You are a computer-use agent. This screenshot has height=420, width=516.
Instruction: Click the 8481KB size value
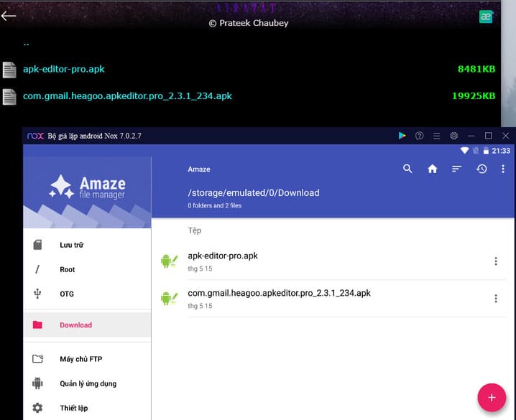[476, 70]
